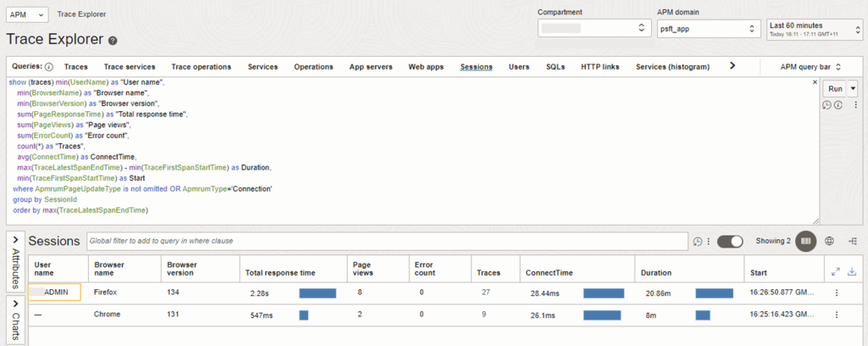The width and height of the screenshot is (868, 346).
Task: Close the query editor with the X
Action: (x=815, y=83)
